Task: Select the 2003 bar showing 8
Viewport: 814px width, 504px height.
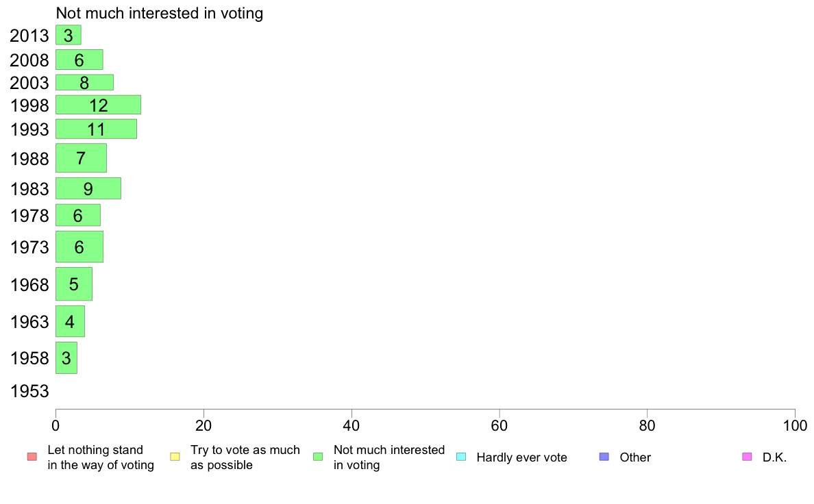Action: pos(84,83)
